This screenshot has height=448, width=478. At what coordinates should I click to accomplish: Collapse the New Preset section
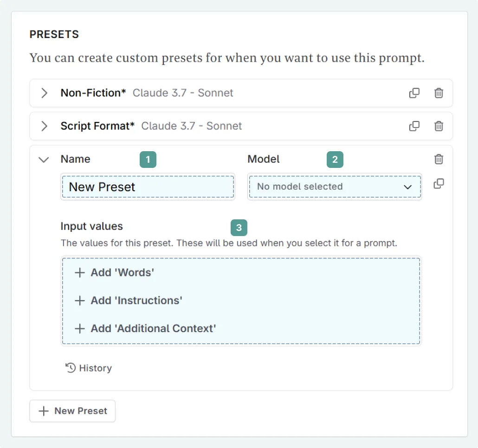(x=43, y=159)
